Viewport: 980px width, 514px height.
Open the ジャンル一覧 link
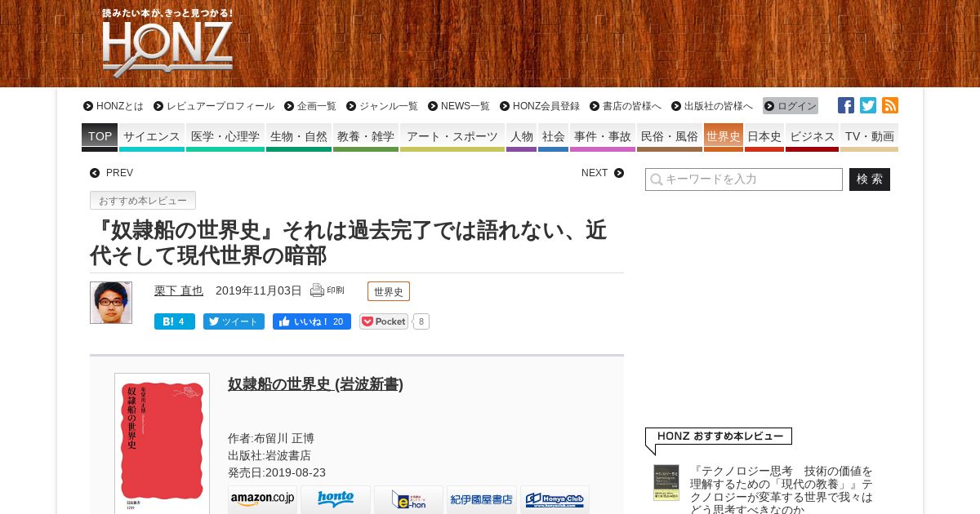point(382,106)
